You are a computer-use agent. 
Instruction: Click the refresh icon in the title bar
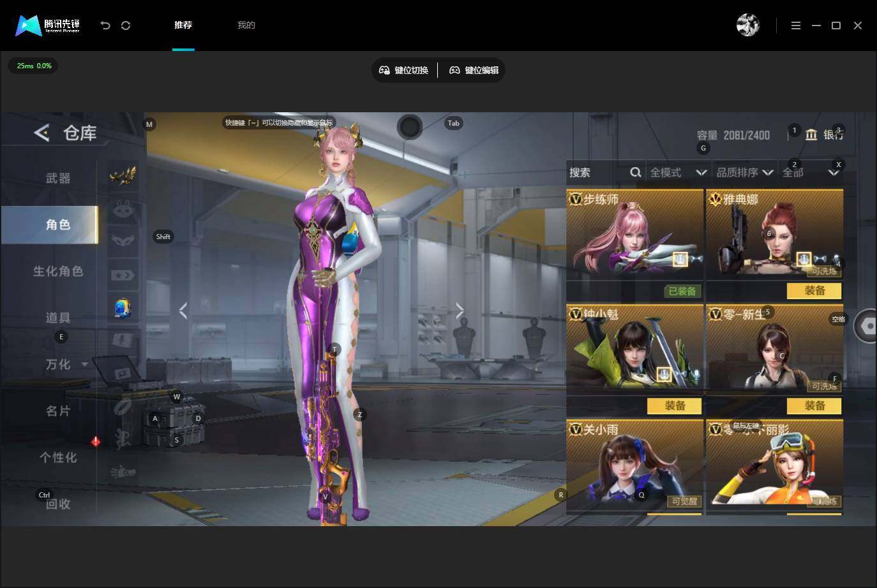126,25
